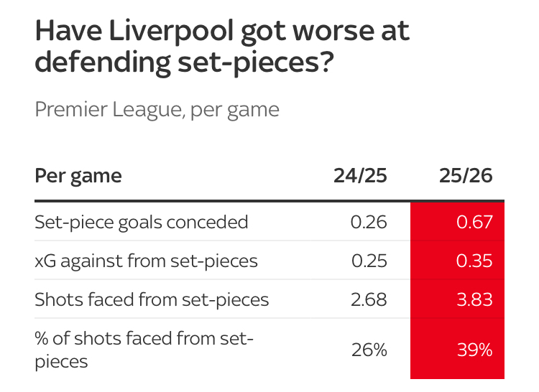539x392 pixels.
Task: Click the 'xG against from set-pieces' row label
Action: click(x=146, y=261)
